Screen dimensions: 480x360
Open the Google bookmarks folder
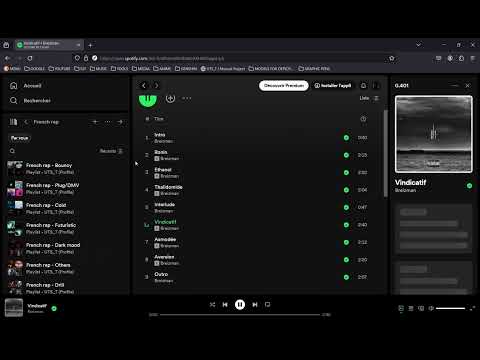[x=34, y=69]
